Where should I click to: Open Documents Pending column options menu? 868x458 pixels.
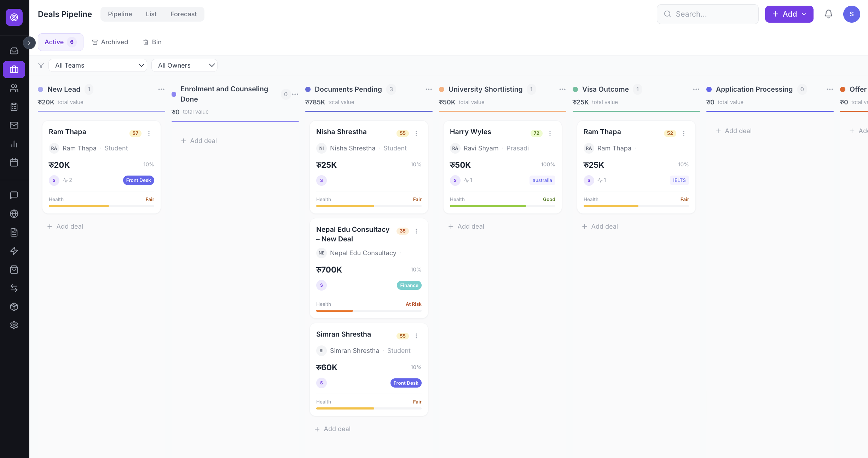click(x=429, y=89)
